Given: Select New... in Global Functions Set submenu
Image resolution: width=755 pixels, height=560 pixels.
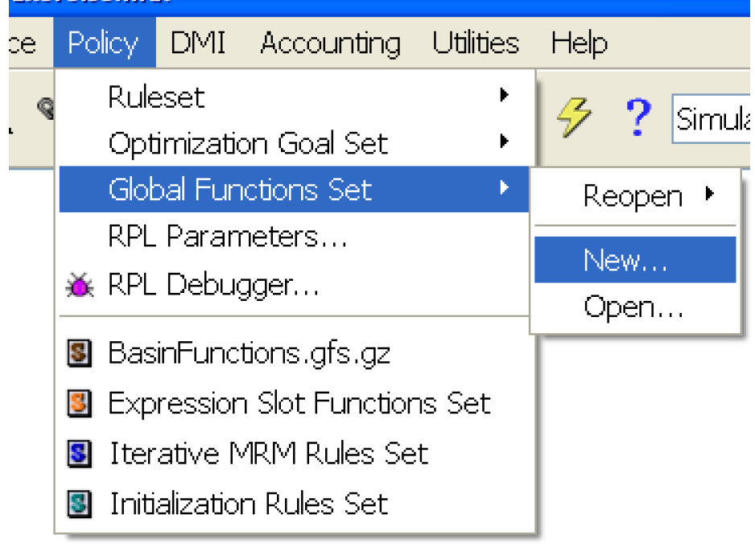Looking at the screenshot, I should pos(625,260).
